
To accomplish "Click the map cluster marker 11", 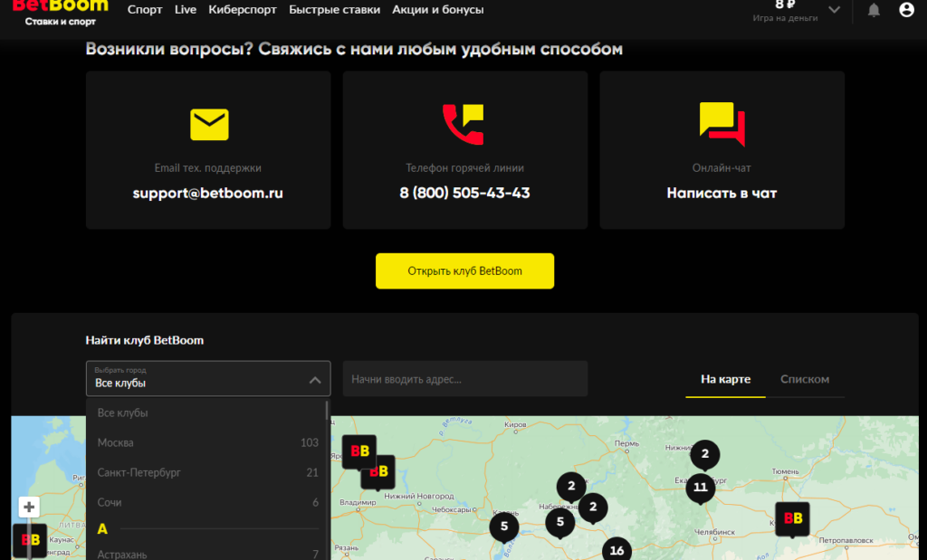I will coord(701,488).
